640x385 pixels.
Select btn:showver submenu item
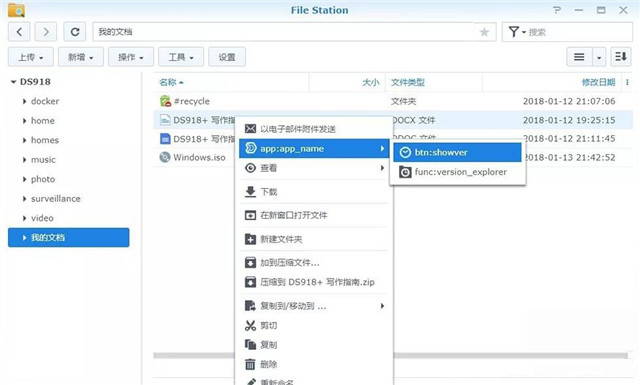[457, 152]
